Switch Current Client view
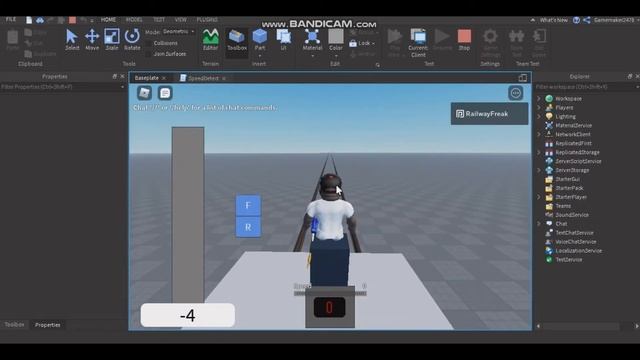 coord(418,42)
